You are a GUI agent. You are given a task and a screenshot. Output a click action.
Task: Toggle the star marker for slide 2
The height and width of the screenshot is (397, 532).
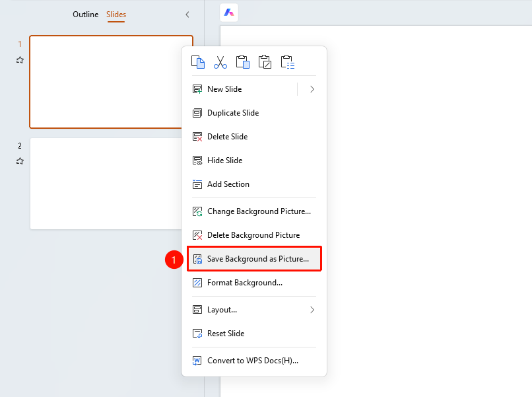pos(20,161)
